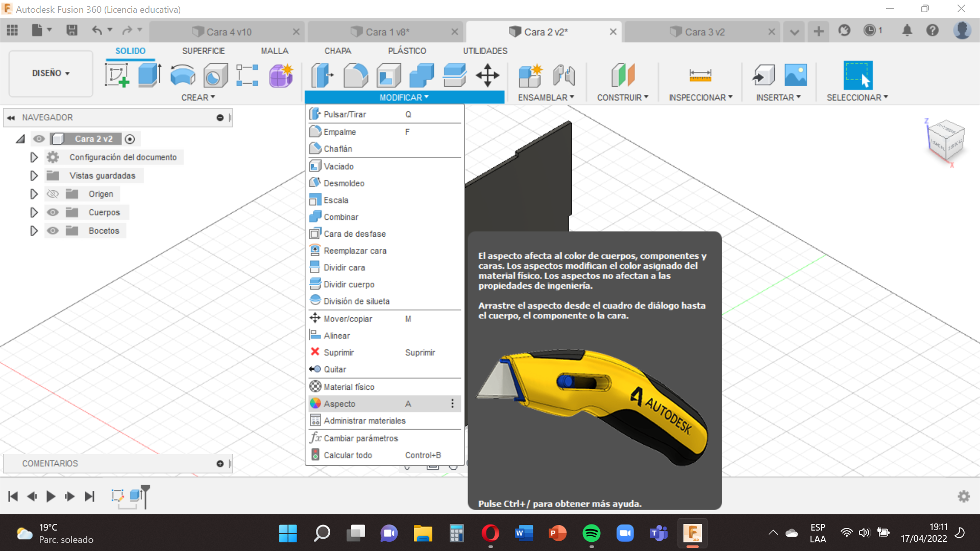Click the ViewCube in the corner

[946, 141]
